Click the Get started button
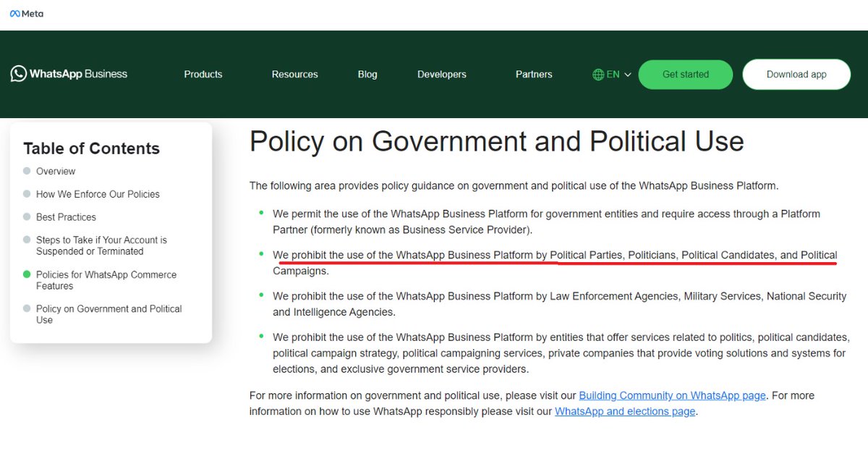This screenshot has height=459, width=868. click(x=686, y=75)
